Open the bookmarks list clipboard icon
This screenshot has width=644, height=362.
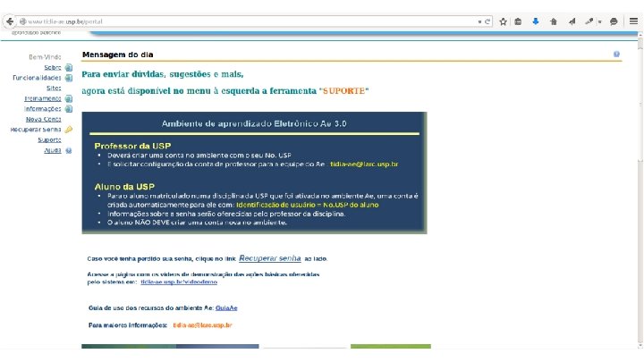518,21
